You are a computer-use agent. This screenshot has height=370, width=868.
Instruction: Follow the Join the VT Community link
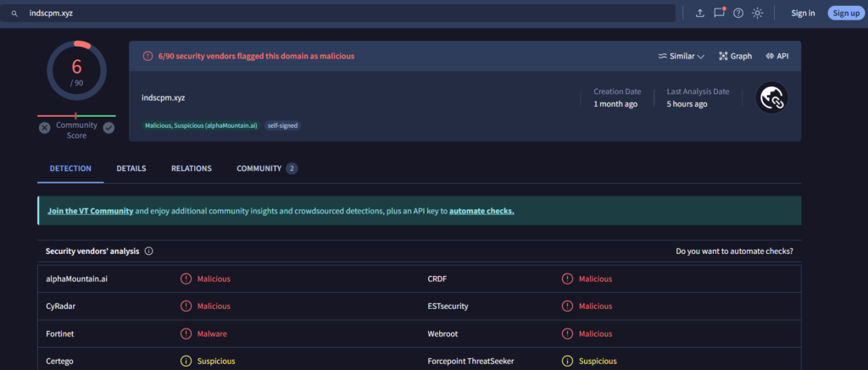click(x=90, y=211)
